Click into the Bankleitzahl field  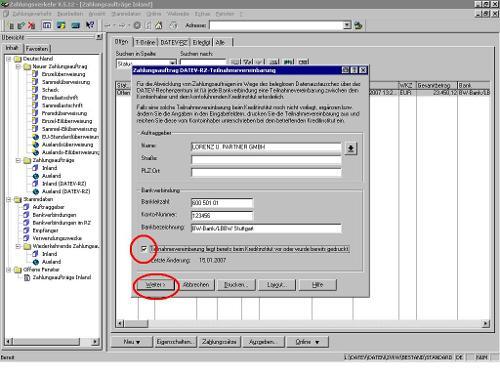222,203
